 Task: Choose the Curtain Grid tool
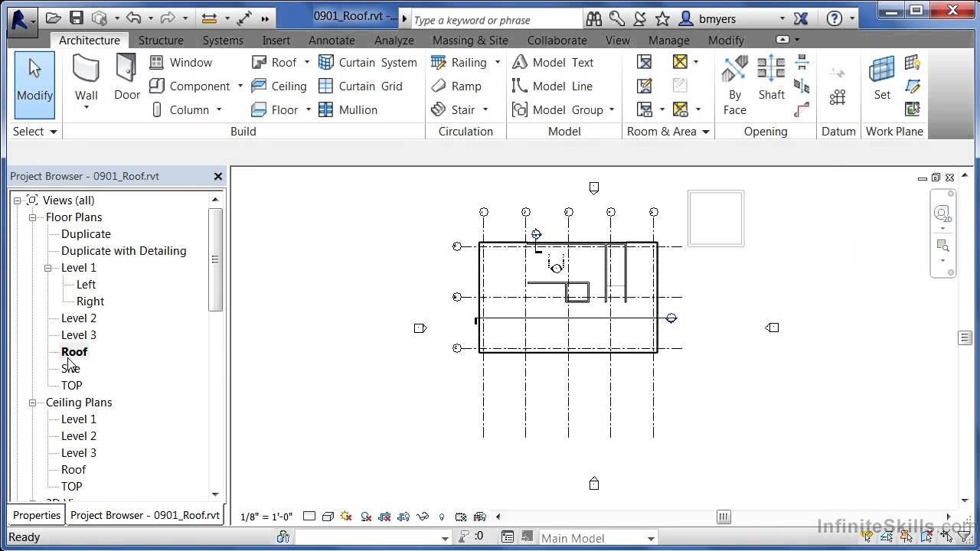pos(361,86)
